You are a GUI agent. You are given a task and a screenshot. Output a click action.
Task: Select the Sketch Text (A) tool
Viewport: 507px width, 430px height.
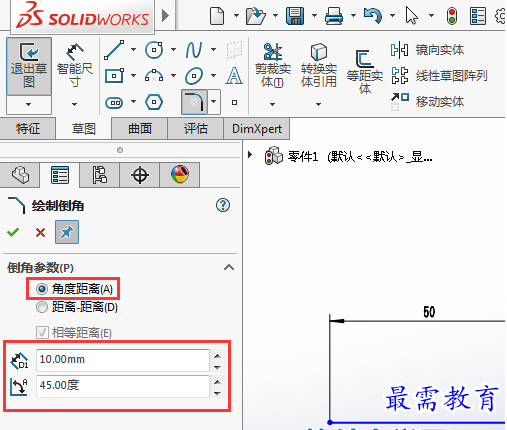tap(234, 76)
